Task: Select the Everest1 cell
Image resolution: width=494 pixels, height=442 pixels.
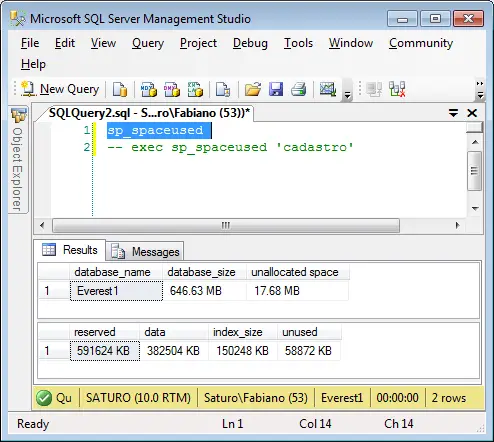Action: coord(116,291)
